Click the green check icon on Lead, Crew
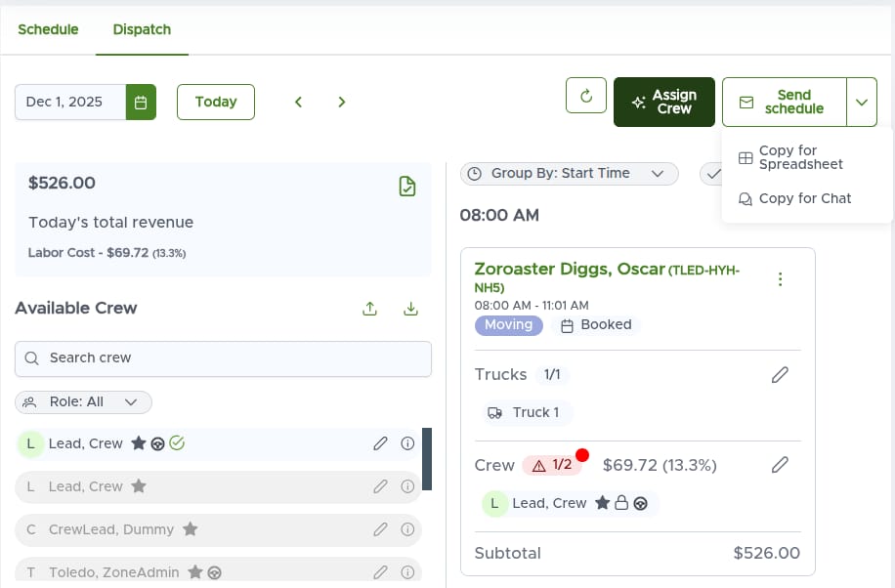The image size is (895, 588). (x=177, y=443)
